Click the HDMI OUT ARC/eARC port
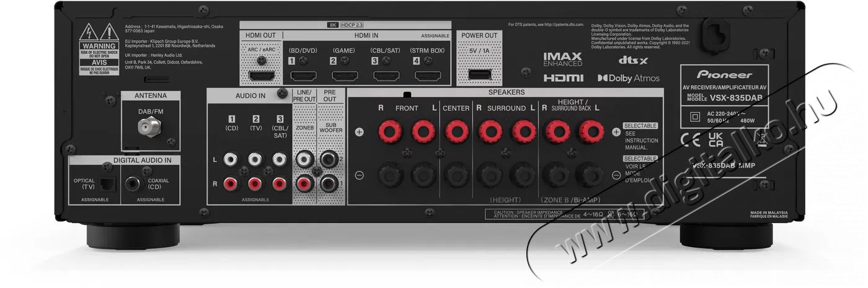The width and height of the screenshot is (868, 288). (x=262, y=76)
